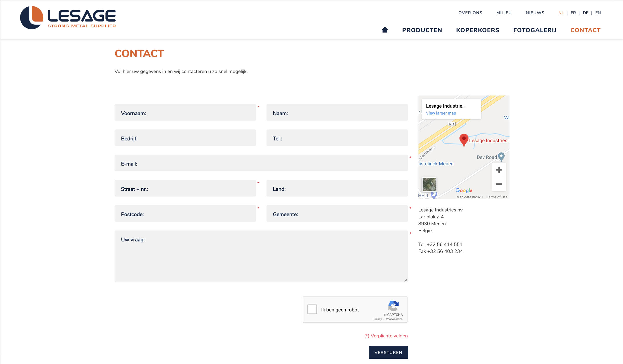Screen dimensions: 623x364
Task: Open 'View larger map' link
Action: pyautogui.click(x=441, y=113)
